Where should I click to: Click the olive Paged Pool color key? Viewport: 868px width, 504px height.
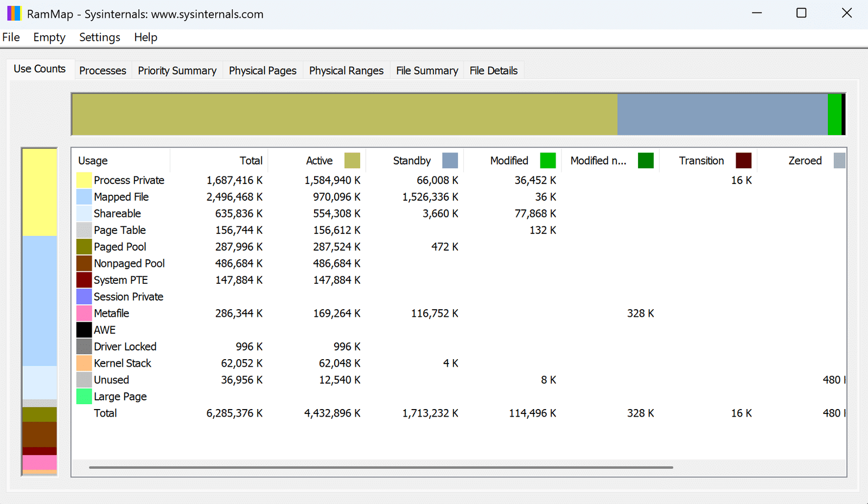click(84, 246)
